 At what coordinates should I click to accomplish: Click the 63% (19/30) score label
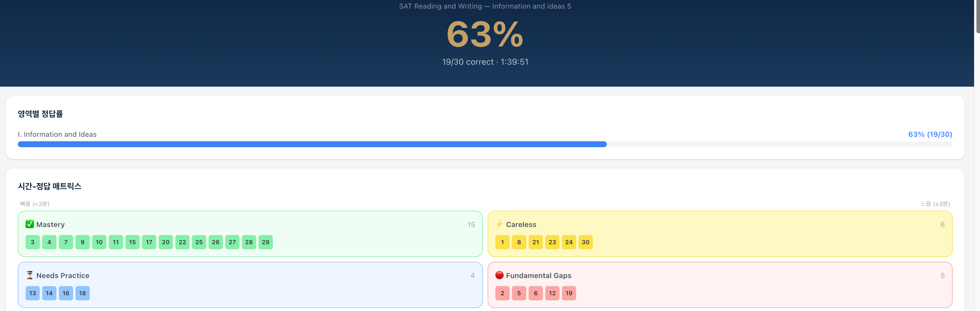pyautogui.click(x=930, y=134)
